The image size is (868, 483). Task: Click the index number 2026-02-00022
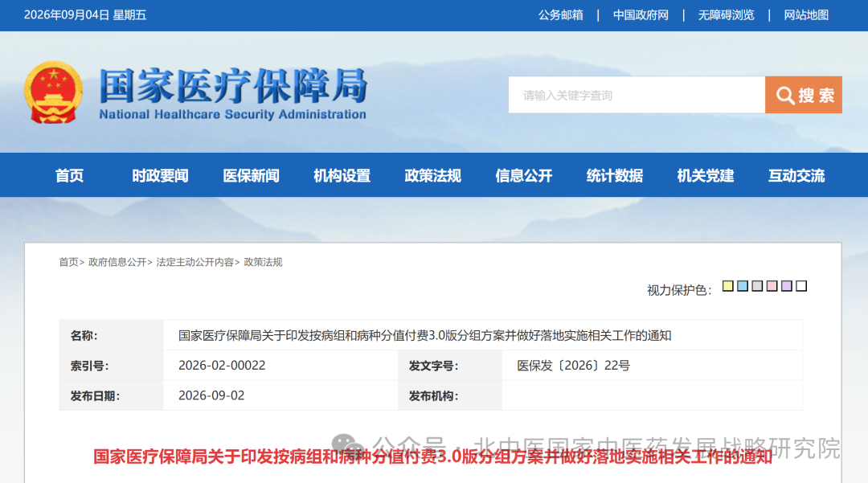[222, 366]
